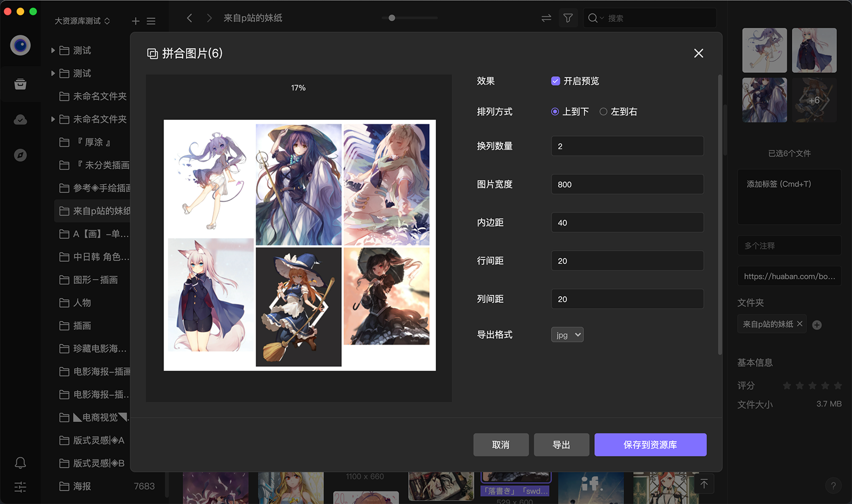Set rating to three stars
Image resolution: width=852 pixels, height=504 pixels.
pos(813,385)
